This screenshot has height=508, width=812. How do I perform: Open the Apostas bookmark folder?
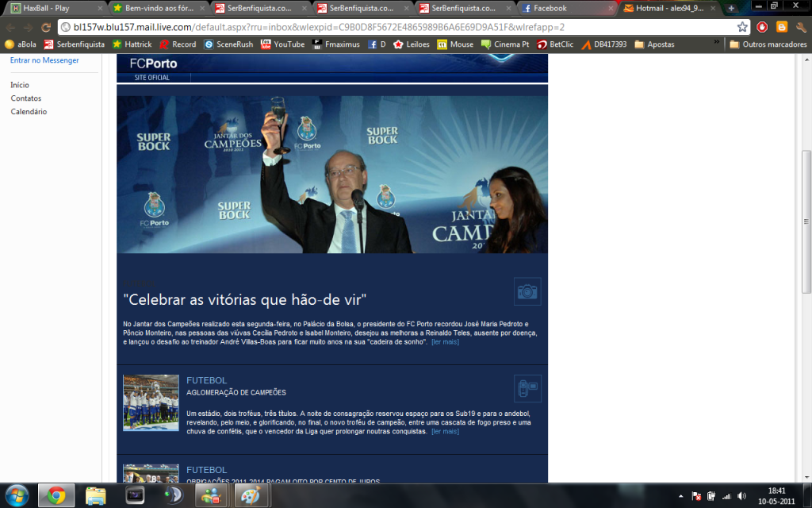pyautogui.click(x=654, y=44)
